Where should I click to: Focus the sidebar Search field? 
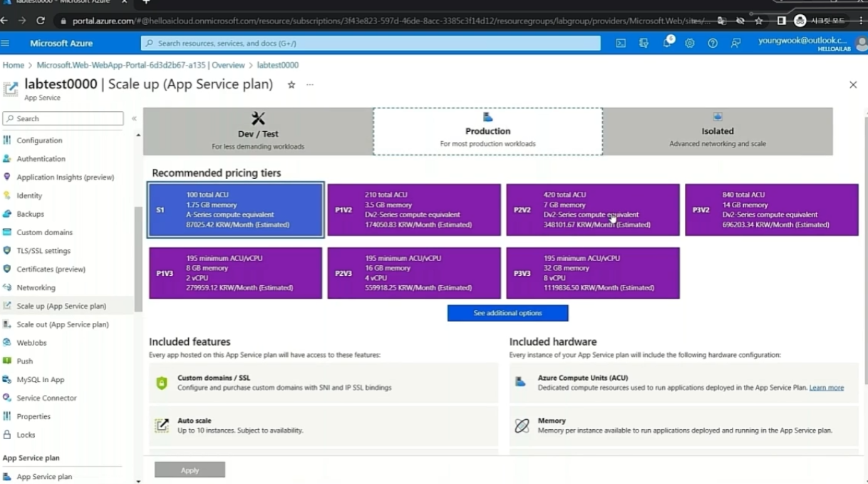point(63,119)
